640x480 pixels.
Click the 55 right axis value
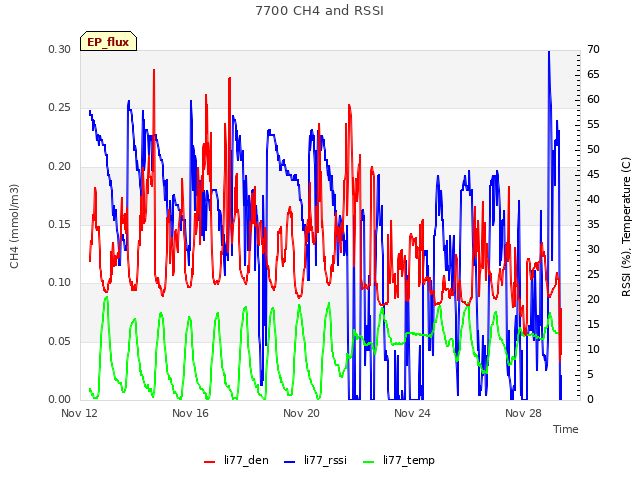593,124
